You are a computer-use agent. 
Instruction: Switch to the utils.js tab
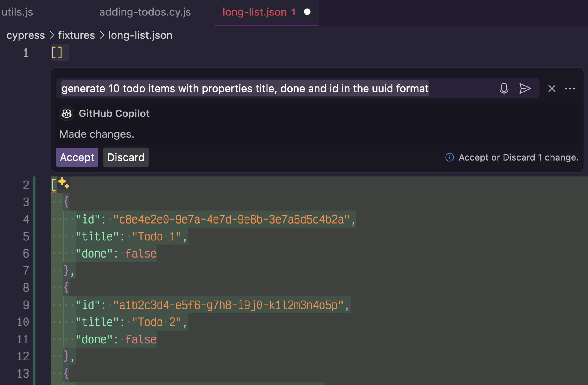pos(17,12)
